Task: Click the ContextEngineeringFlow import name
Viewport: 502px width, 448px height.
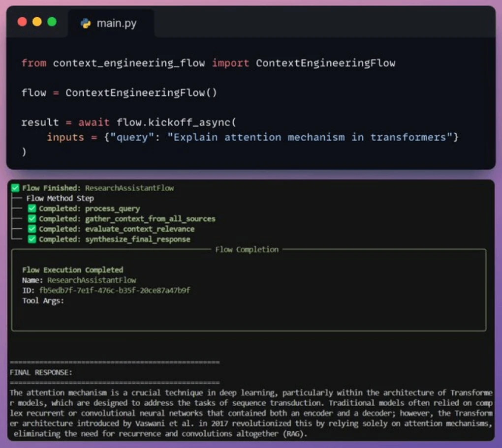Action: pyautogui.click(x=326, y=63)
